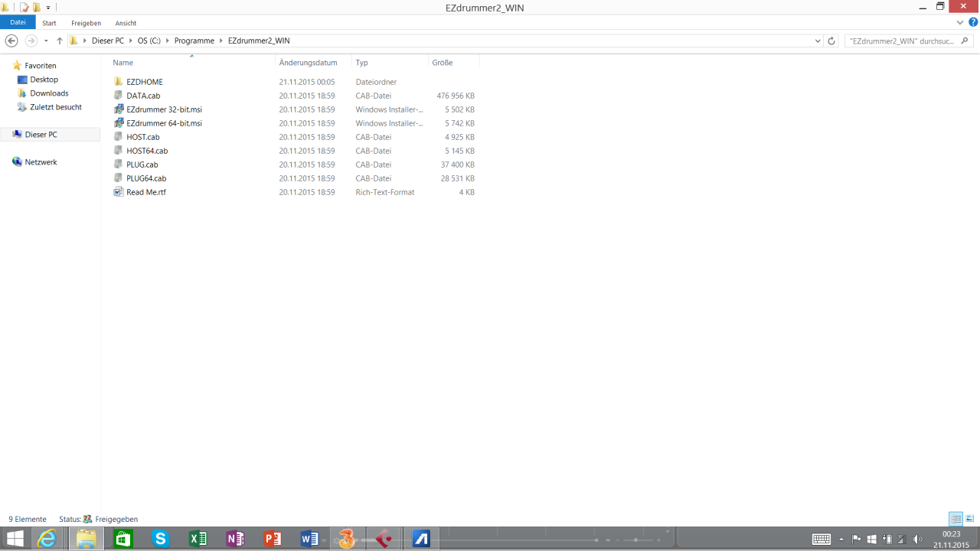Switch to the Start ribbon tab
This screenshot has height=551, width=980.
49,23
